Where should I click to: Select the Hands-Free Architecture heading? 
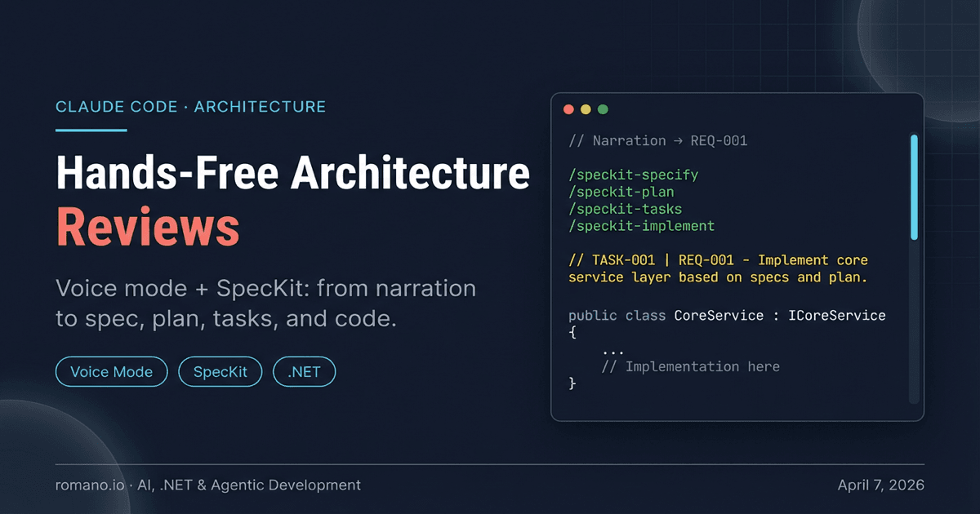pyautogui.click(x=292, y=173)
